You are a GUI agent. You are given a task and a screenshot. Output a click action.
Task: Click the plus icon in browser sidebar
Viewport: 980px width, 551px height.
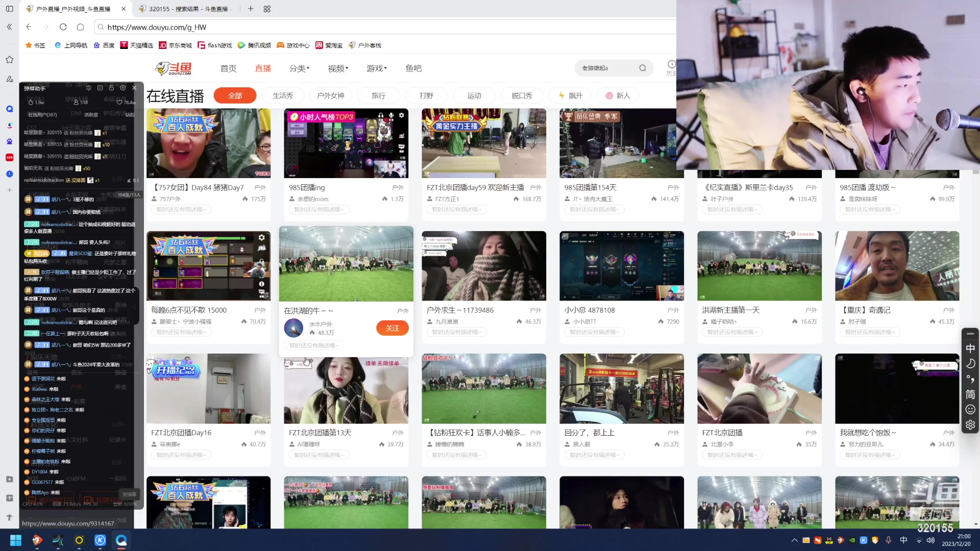coord(9,190)
